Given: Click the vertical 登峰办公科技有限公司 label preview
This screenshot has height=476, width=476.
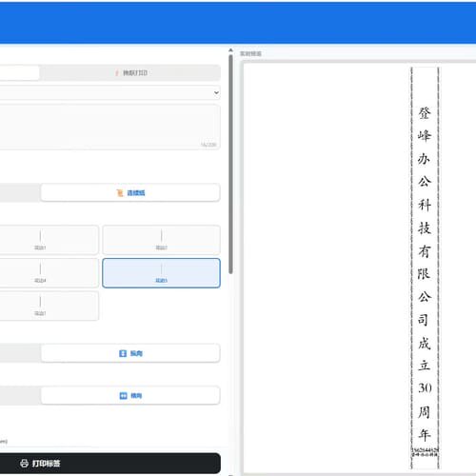Looking at the screenshot, I should 425,268.
